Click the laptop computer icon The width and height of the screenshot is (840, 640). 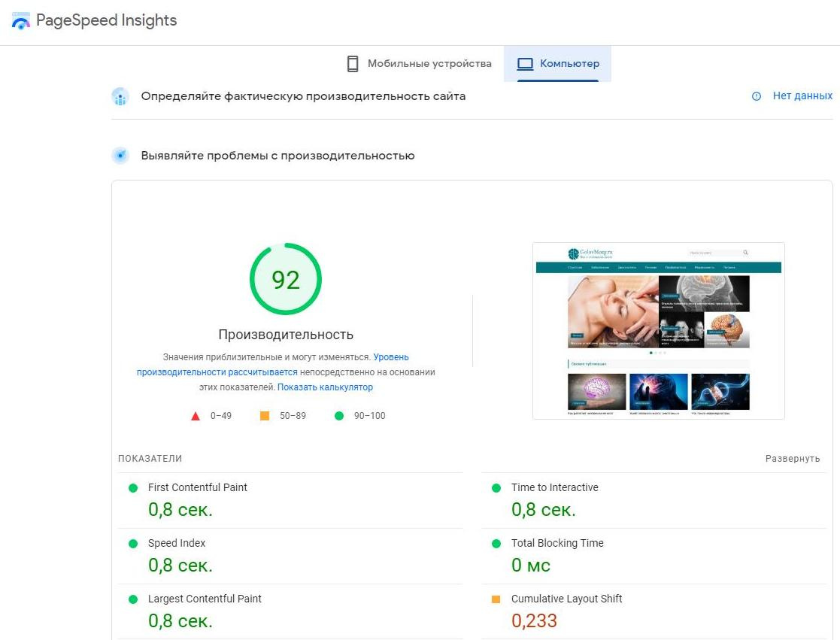[525, 64]
